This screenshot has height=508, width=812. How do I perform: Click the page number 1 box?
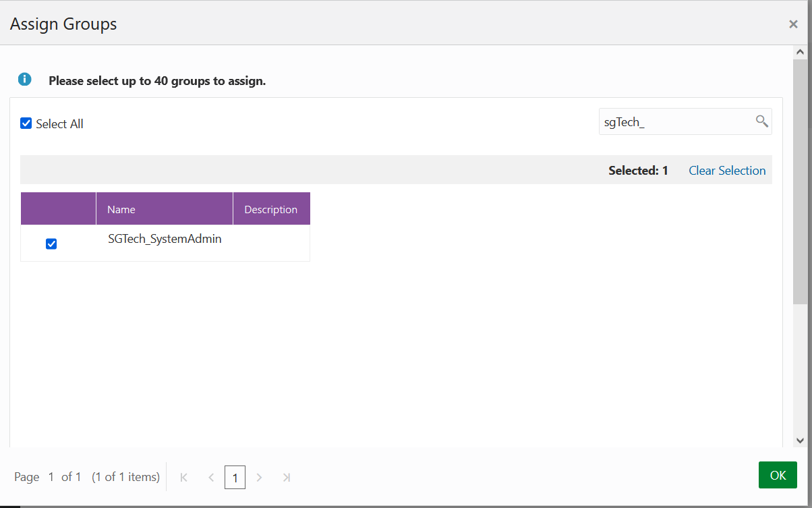tap(235, 477)
